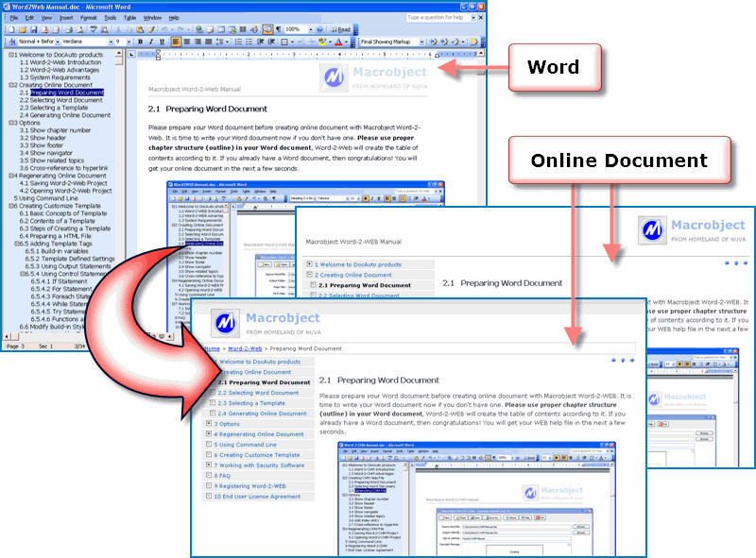
Task: Open the Format menu
Action: coord(89,17)
